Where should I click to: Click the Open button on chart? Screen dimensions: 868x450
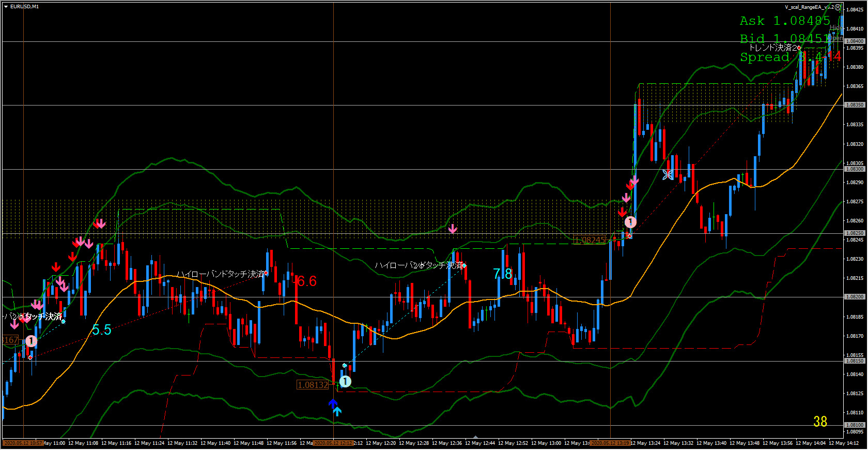click(x=836, y=38)
